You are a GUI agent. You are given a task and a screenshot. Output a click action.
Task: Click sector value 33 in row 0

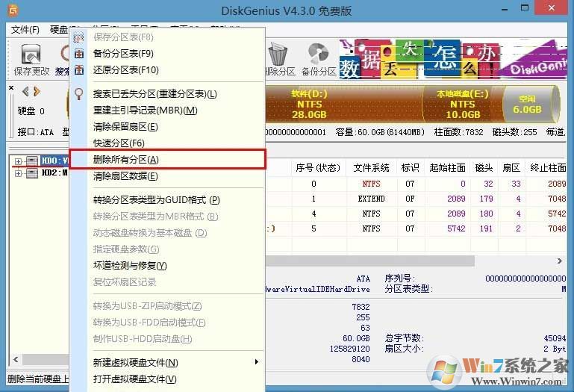pos(517,184)
